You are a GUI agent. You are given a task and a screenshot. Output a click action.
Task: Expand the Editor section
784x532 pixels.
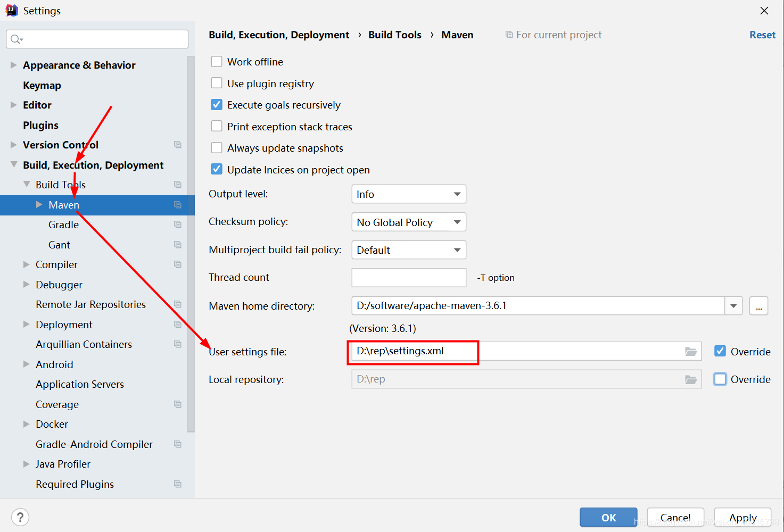[14, 105]
